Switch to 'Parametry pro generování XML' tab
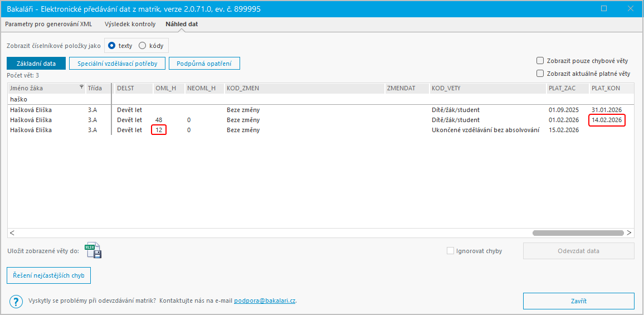Viewport: 644px width, 315px height. pos(49,25)
